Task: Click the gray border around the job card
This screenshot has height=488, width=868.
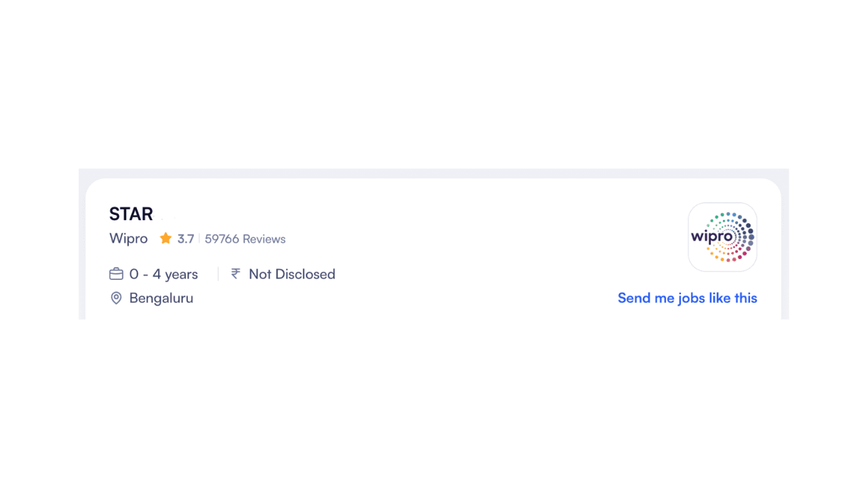Action: (434, 173)
